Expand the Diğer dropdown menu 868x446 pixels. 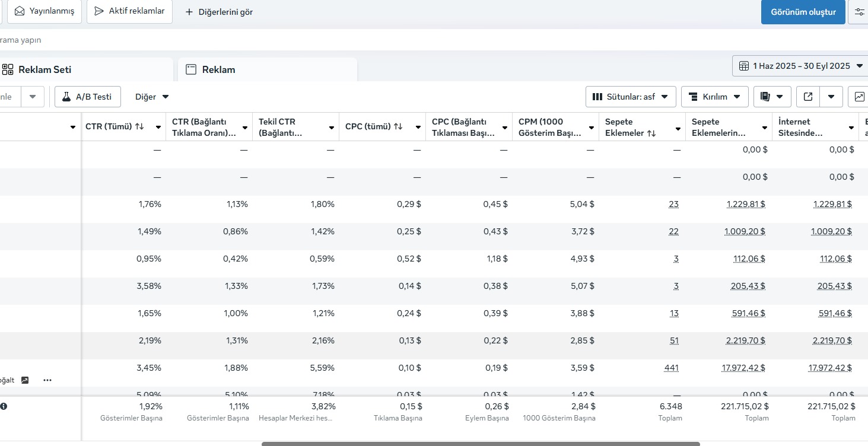(152, 97)
